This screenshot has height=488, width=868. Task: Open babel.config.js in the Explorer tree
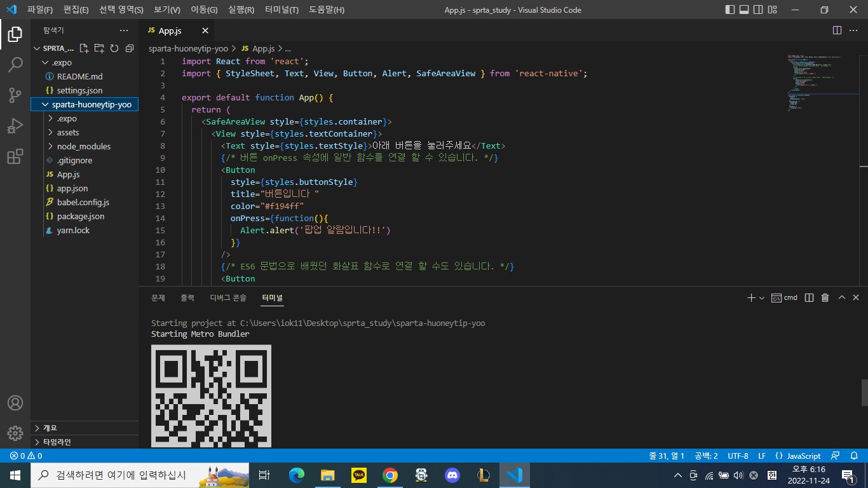[83, 202]
